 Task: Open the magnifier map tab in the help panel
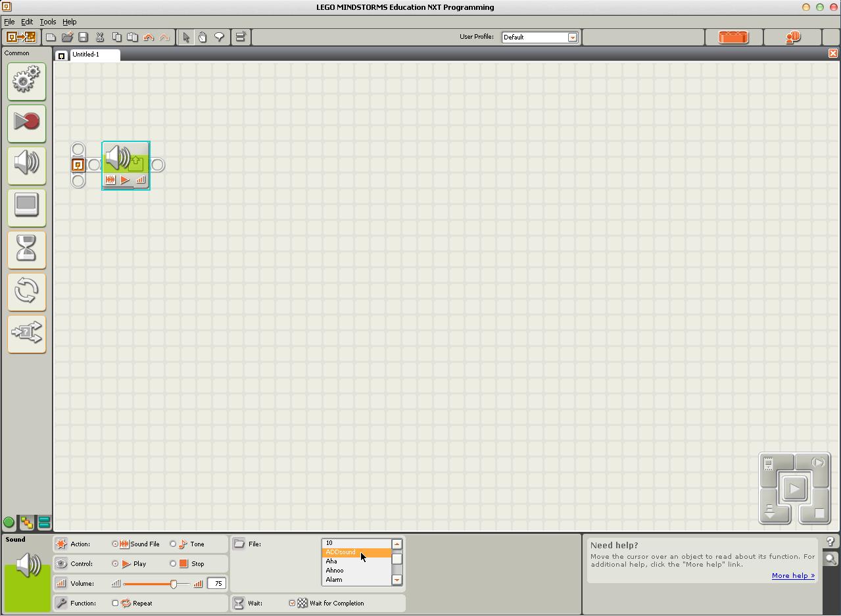point(831,559)
